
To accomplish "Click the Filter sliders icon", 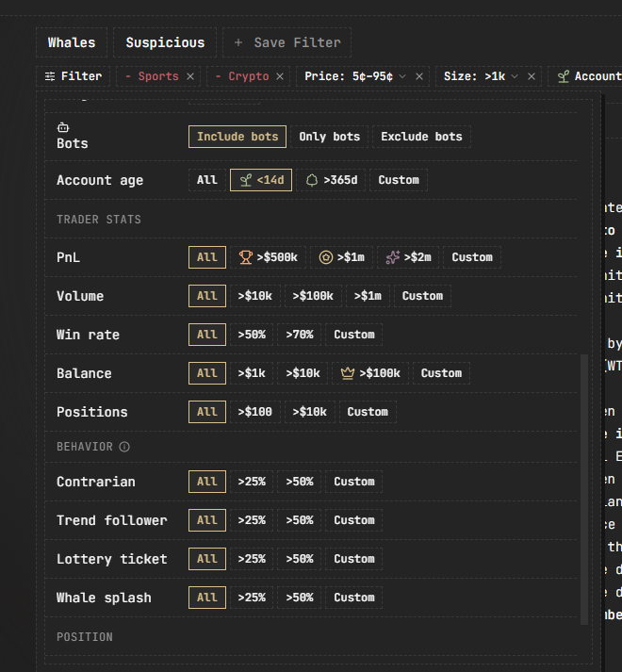I will (x=50, y=76).
